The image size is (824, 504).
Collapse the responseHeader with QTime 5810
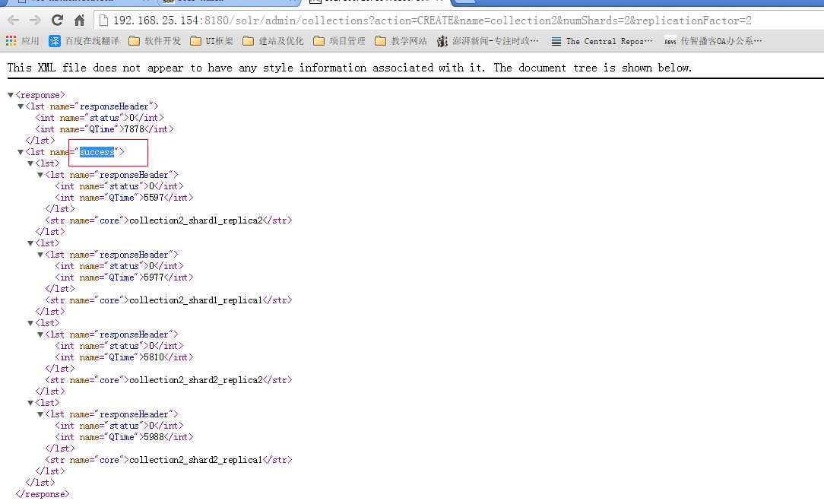pos(40,334)
